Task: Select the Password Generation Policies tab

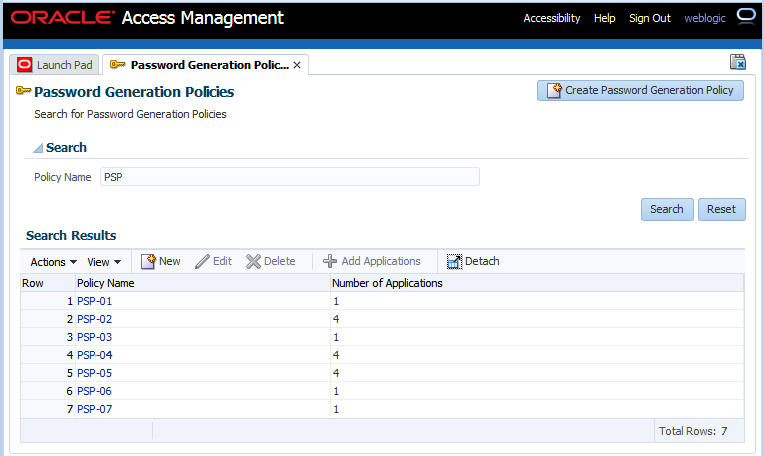Action: (x=206, y=65)
